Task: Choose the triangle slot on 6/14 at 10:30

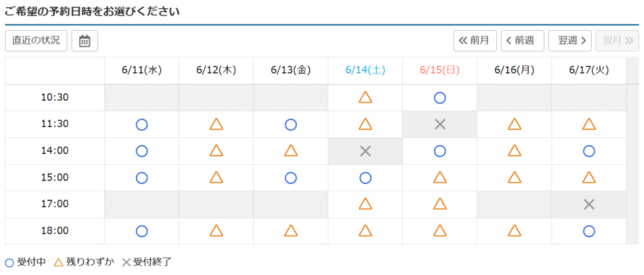Action: pos(365,98)
